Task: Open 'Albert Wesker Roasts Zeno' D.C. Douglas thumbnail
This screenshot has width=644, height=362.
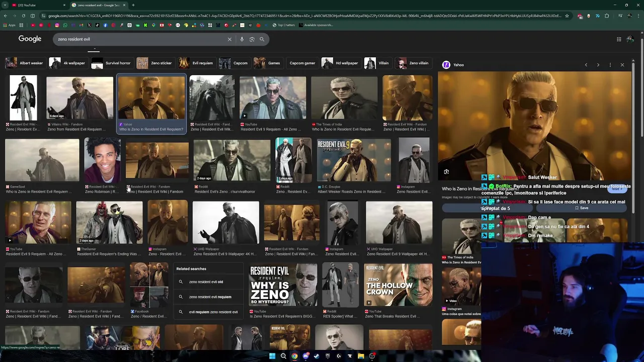Action: 354,161
